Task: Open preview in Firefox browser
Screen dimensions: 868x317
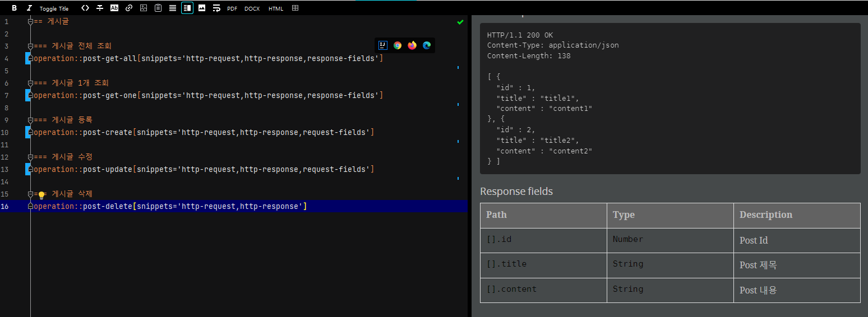Action: coord(412,45)
